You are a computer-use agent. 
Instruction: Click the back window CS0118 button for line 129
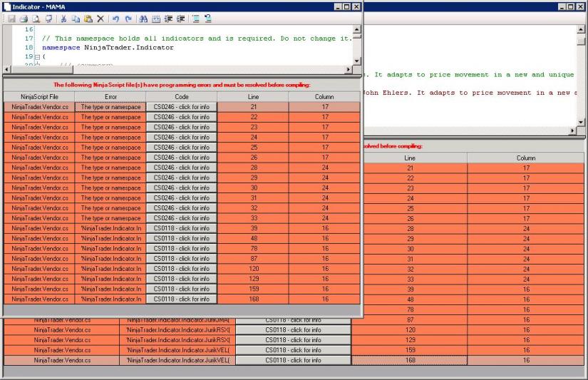293,340
